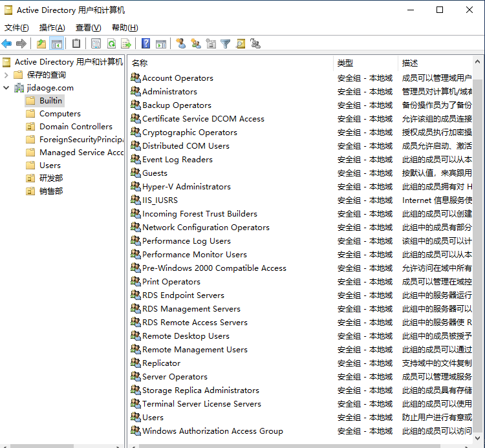Select Cryptographic Operators in the list

189,133
